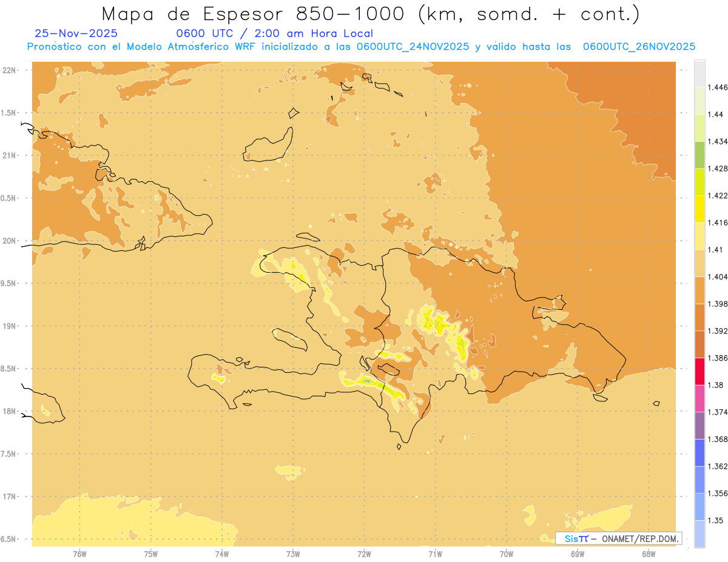Select the date label '25-Nov-2025'
Image resolution: width=728 pixels, height=562 pixels.
tap(76, 33)
